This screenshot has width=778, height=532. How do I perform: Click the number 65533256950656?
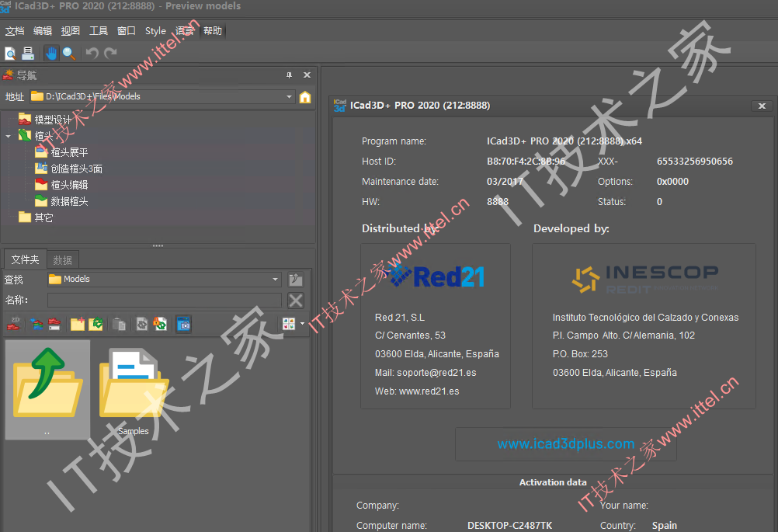[695, 162]
